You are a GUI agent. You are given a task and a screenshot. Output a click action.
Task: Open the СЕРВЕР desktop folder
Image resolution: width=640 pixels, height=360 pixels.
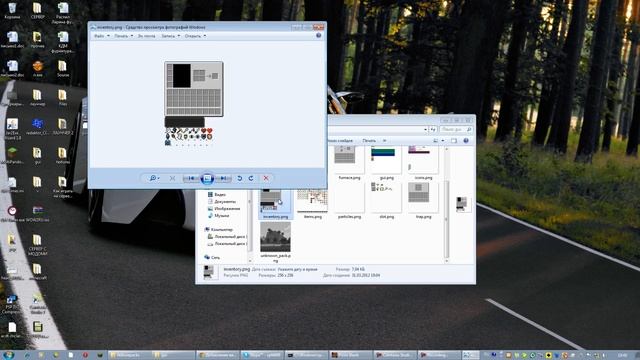pyautogui.click(x=37, y=11)
